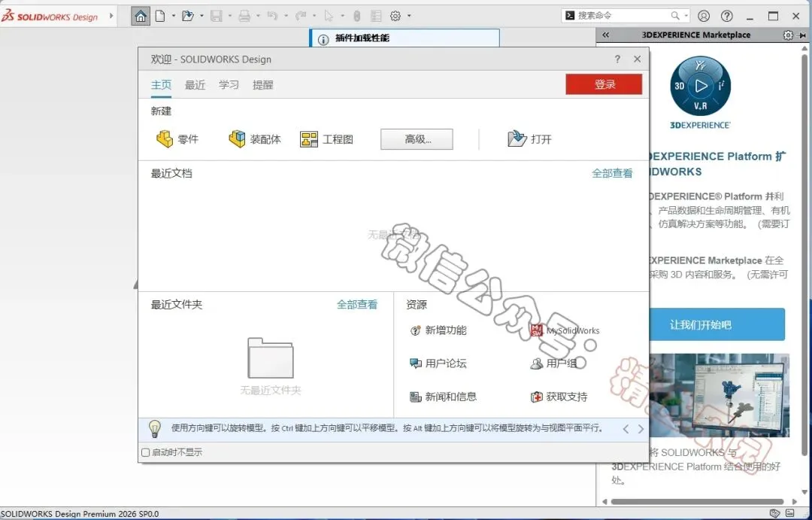Image resolution: width=812 pixels, height=520 pixels.
Task: Click the red 登录 button
Action: click(x=604, y=84)
